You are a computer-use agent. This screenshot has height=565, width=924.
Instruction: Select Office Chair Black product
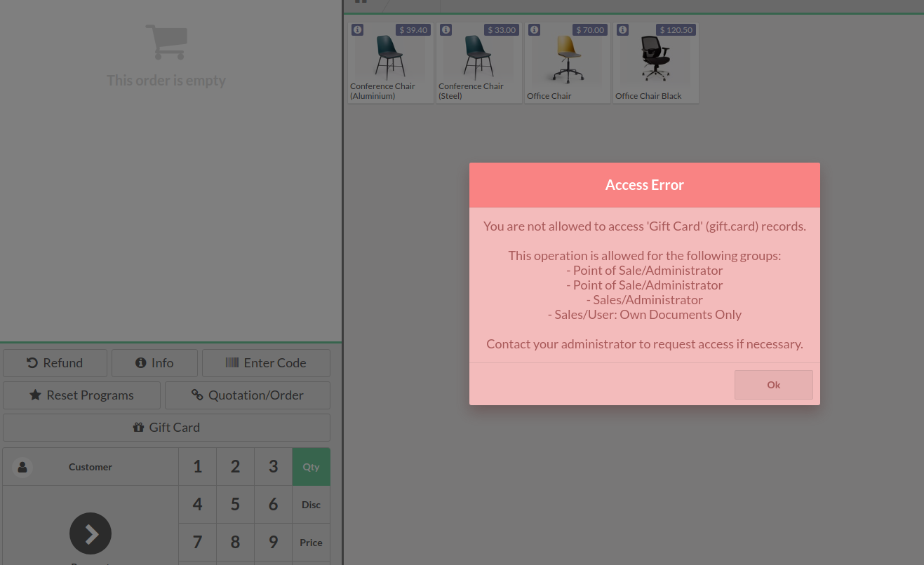pyautogui.click(x=656, y=63)
